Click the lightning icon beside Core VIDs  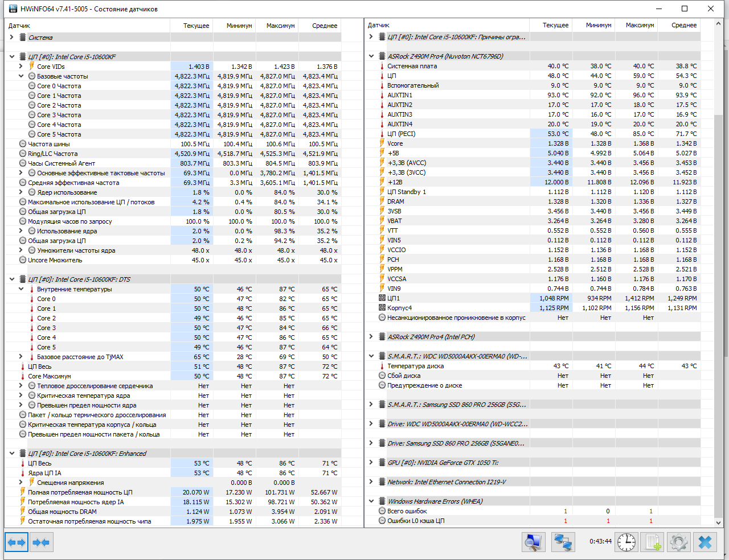pos(31,67)
